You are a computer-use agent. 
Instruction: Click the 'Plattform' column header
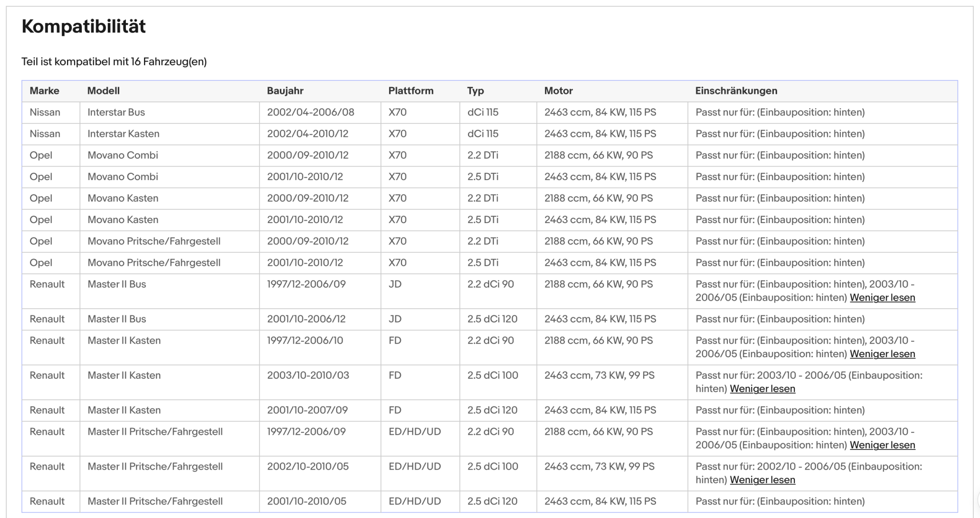(411, 91)
